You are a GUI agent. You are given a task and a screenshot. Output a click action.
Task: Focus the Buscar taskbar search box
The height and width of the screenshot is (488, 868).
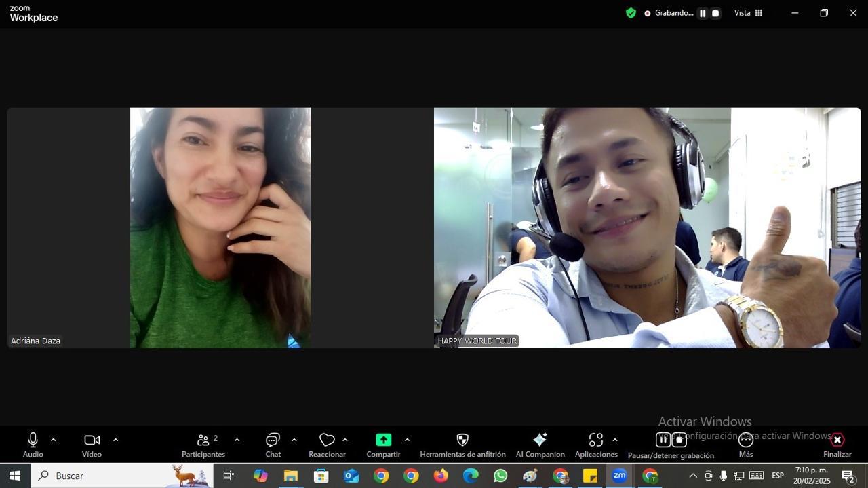(122, 476)
